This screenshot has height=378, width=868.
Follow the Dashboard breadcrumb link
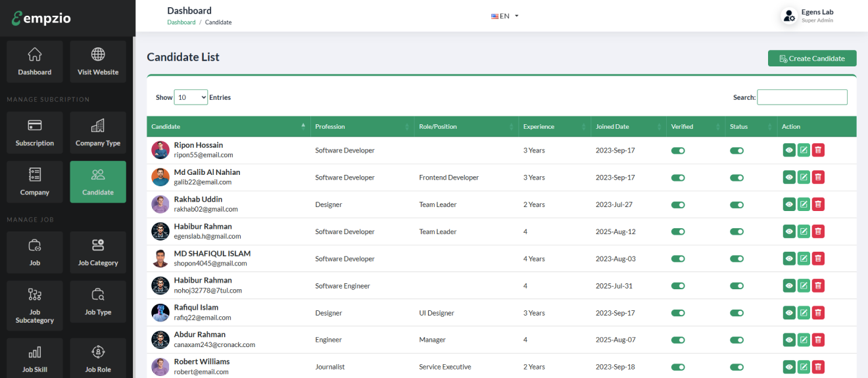point(181,22)
